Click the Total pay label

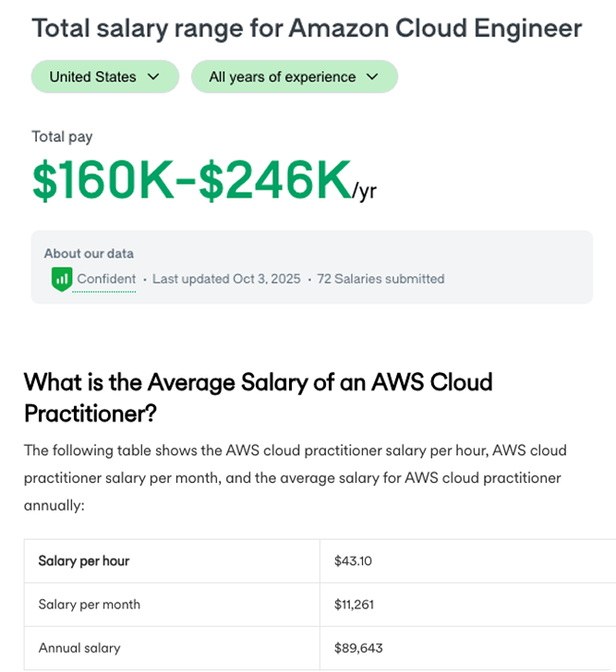pos(62,137)
